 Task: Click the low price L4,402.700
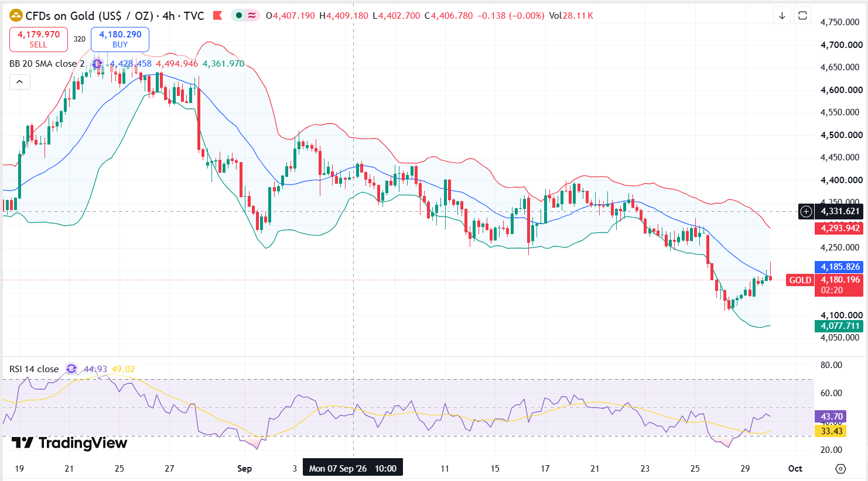397,16
